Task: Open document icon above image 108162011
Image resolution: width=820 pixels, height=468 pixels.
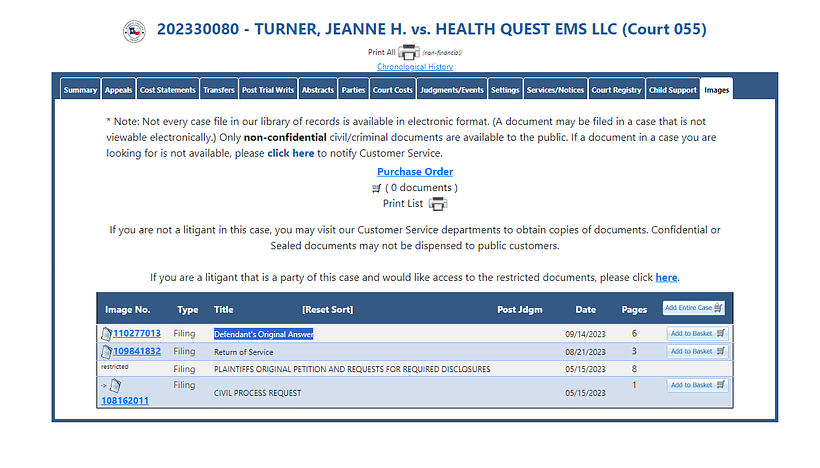Action: click(115, 386)
